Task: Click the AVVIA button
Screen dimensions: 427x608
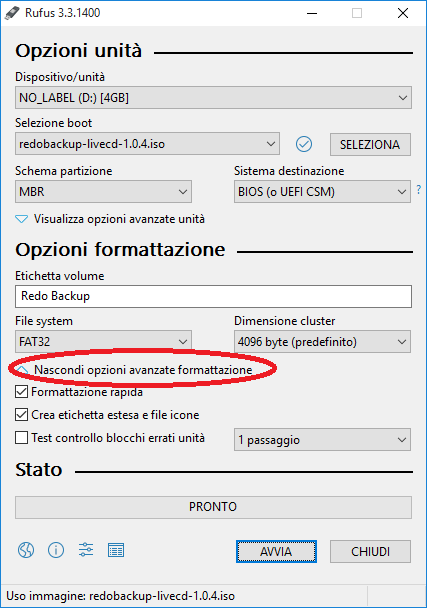Action: pyautogui.click(x=276, y=551)
